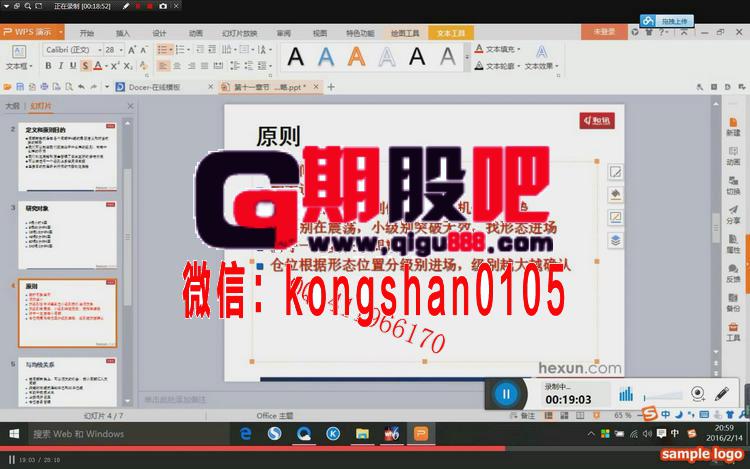Image resolution: width=750 pixels, height=469 pixels.
Task: Open the 幻灯片放映 ribbon tab
Action: tap(240, 33)
